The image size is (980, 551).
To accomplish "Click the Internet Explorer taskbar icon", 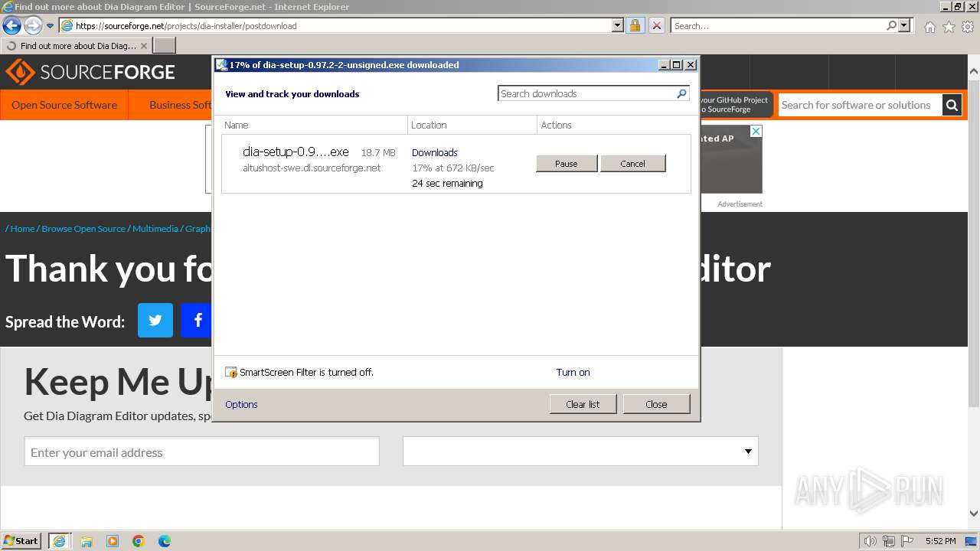I will 59,540.
